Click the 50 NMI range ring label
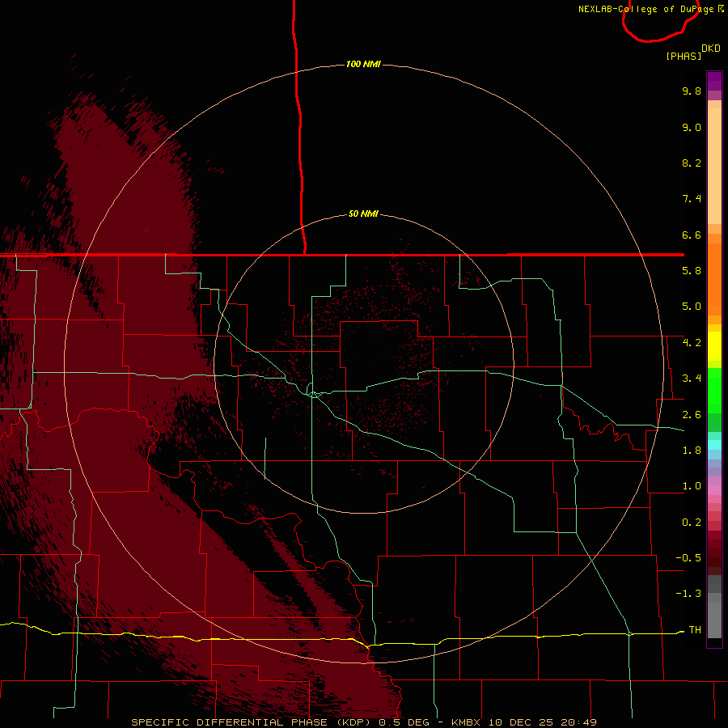This screenshot has height=728, width=728. [363, 214]
